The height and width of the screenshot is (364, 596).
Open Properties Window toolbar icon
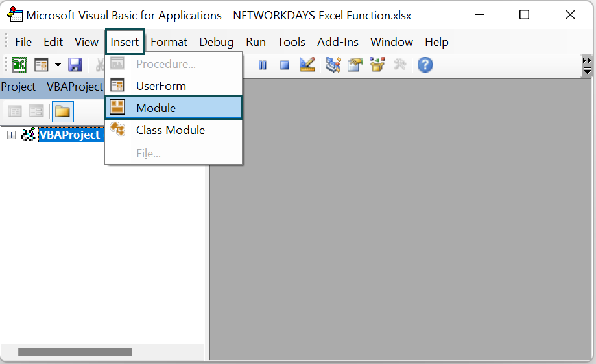tap(355, 65)
